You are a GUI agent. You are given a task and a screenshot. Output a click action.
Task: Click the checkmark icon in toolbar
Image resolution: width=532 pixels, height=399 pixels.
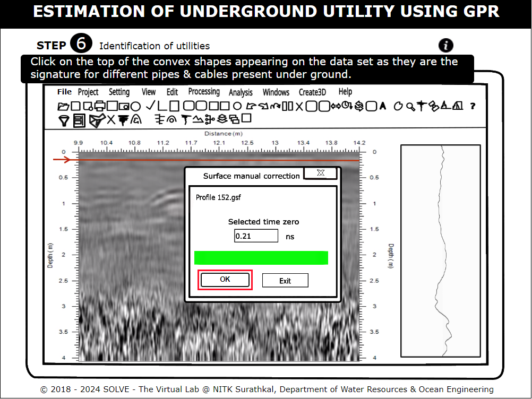click(x=151, y=106)
